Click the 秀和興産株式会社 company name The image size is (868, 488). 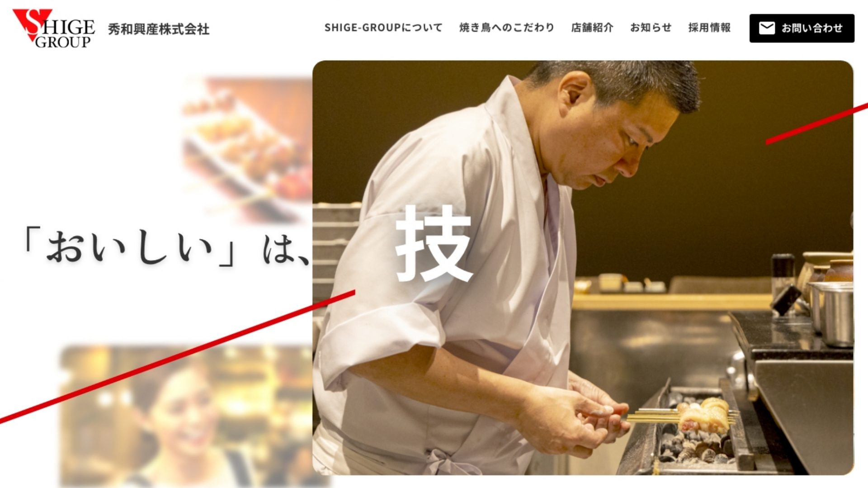(x=159, y=29)
